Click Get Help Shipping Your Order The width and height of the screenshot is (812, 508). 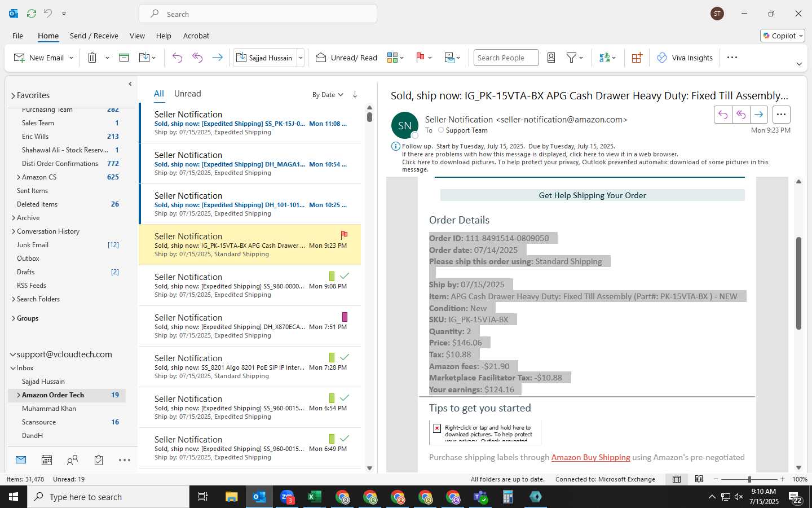point(592,195)
